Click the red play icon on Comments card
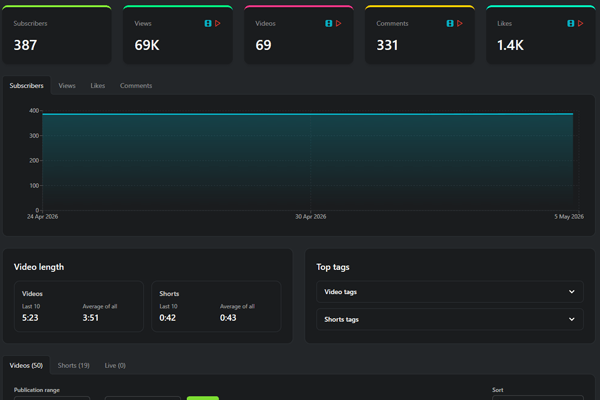The height and width of the screenshot is (400, 600). click(460, 23)
